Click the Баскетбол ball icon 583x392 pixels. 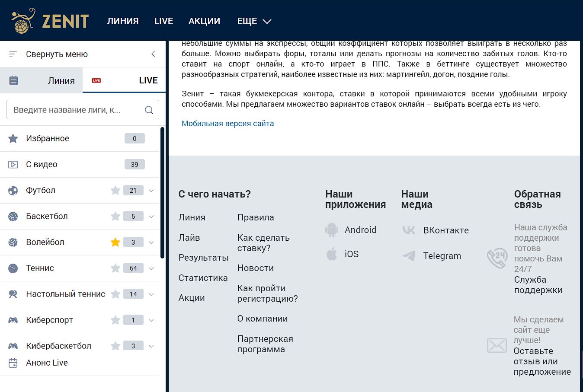[13, 216]
